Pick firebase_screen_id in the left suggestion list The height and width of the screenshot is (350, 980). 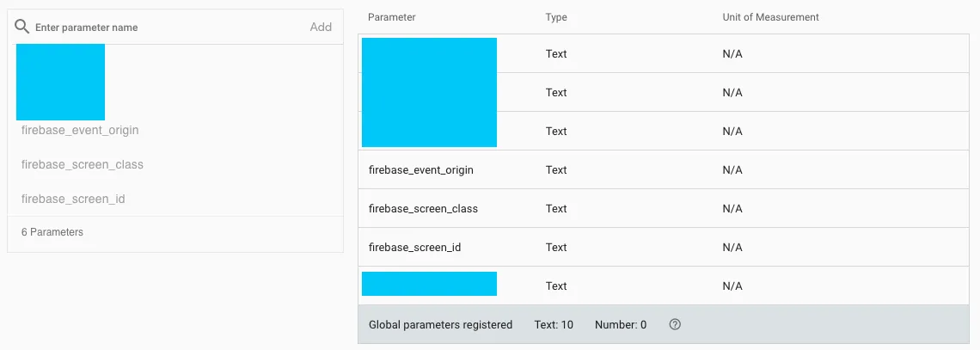[73, 199]
